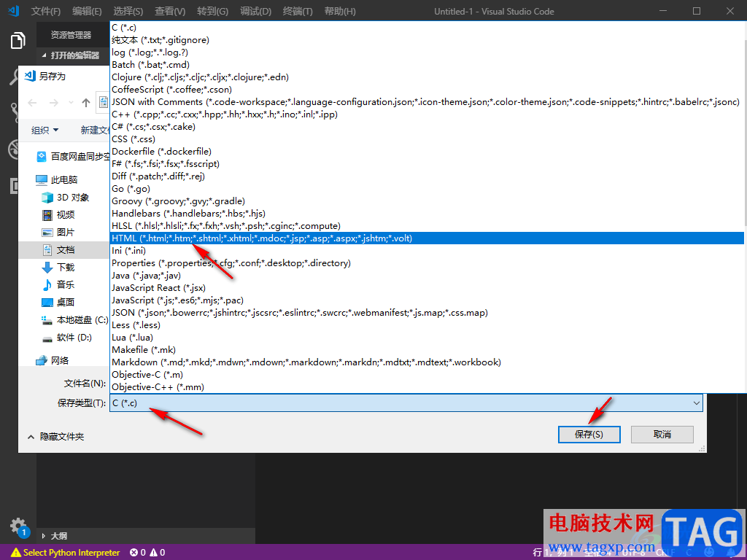Screen dimensions: 747x560
Task: Select 网络 in navigation pane
Action: [x=53, y=360]
